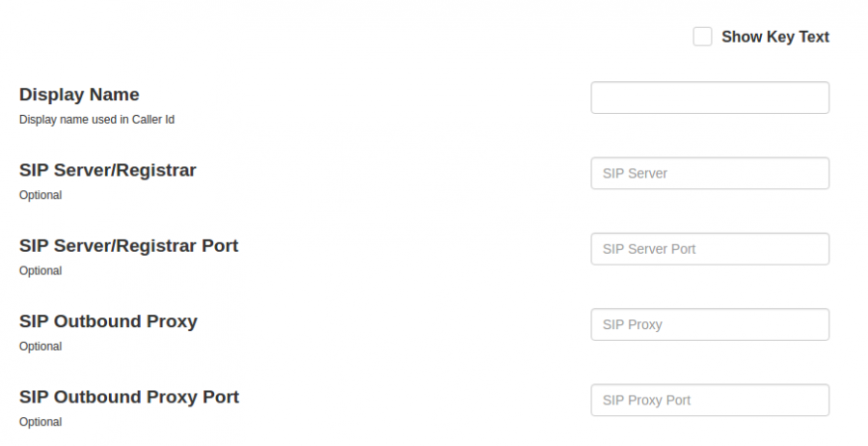The width and height of the screenshot is (868, 446).
Task: Click into the SIP Server field
Action: click(x=710, y=174)
